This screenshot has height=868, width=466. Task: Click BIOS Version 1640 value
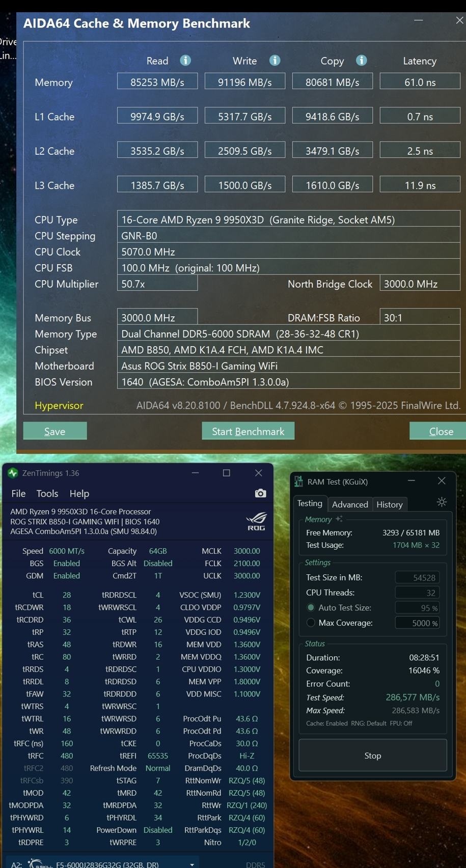coord(289,381)
